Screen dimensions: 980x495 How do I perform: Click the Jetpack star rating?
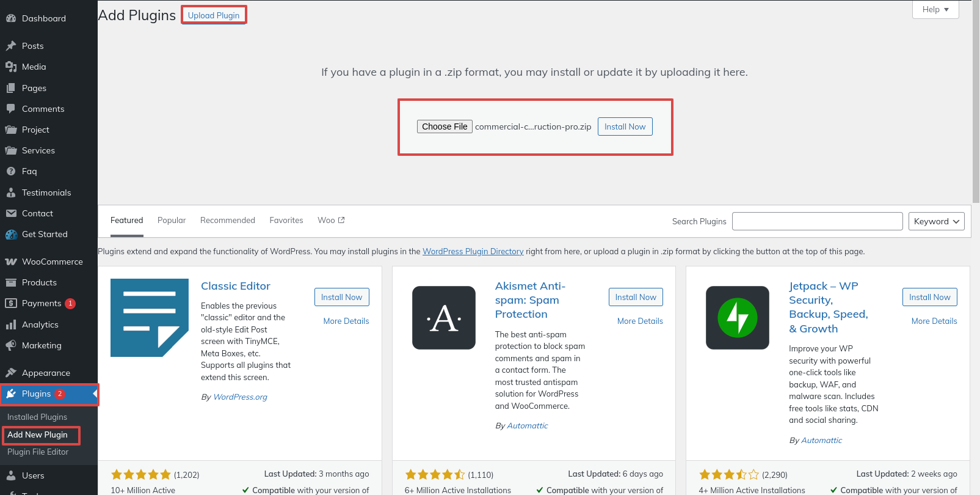[729, 474]
